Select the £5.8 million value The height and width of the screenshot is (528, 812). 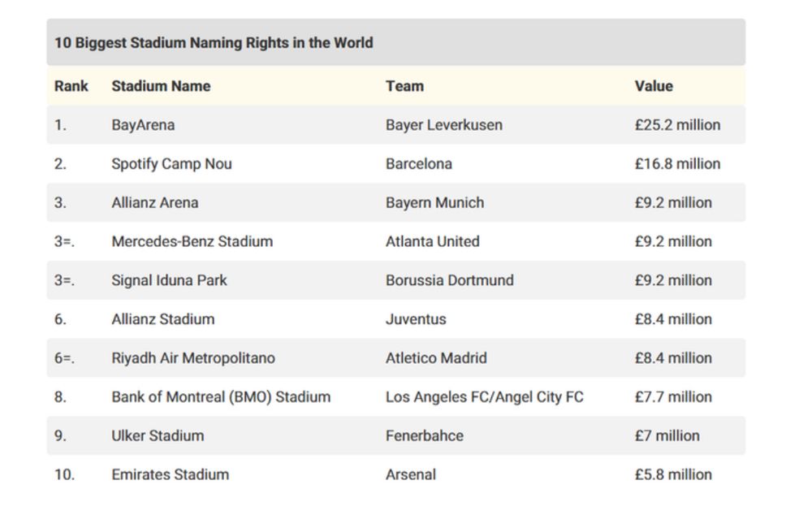pos(673,474)
